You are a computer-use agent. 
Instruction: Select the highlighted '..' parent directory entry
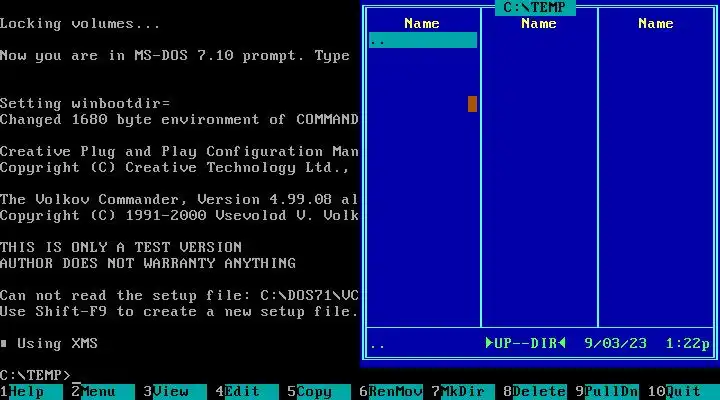point(422,40)
